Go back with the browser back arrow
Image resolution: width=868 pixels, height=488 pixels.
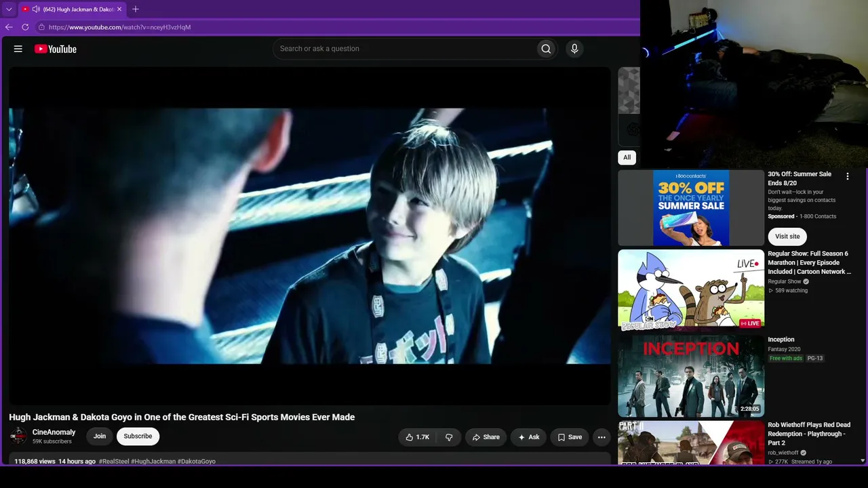point(9,27)
